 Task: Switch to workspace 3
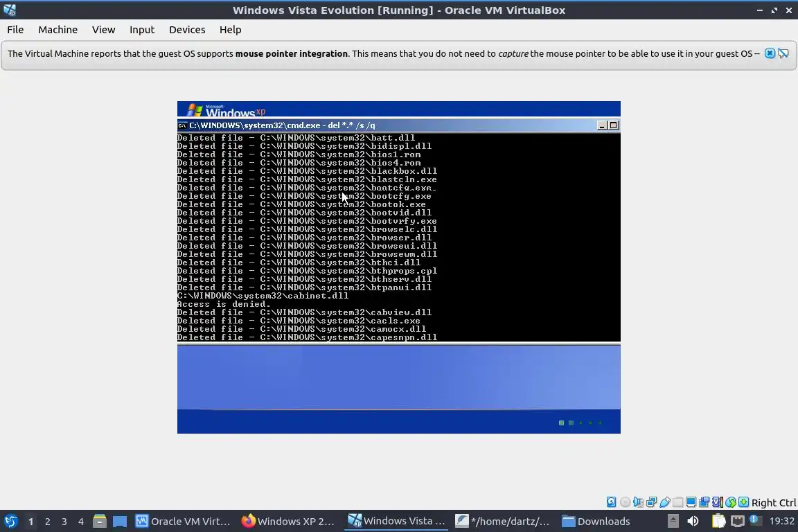[x=64, y=522]
